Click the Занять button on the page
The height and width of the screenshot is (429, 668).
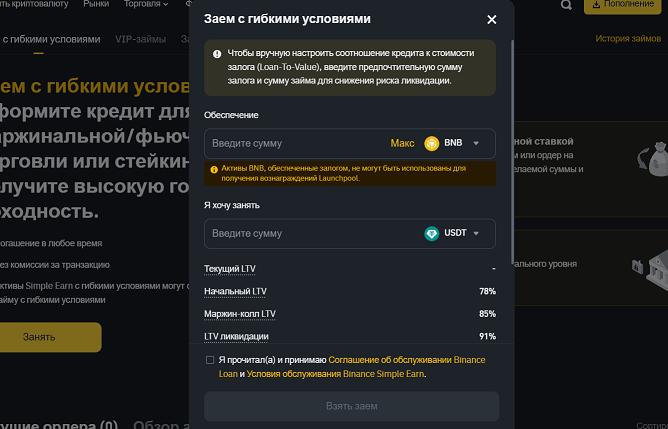click(50, 337)
